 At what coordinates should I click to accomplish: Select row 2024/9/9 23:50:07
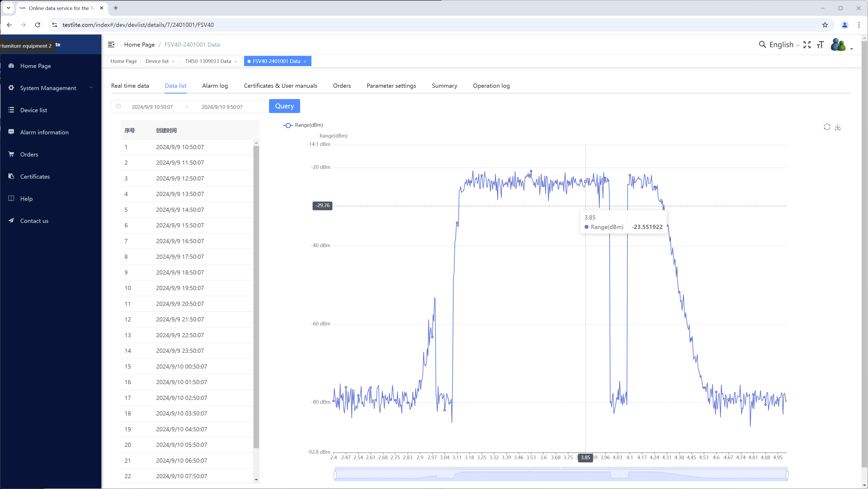pyautogui.click(x=187, y=351)
